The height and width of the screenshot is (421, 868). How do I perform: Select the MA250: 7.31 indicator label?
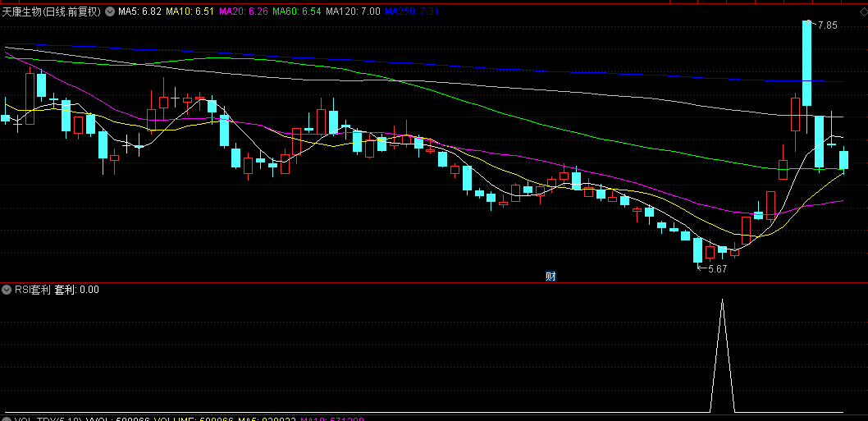click(411, 11)
